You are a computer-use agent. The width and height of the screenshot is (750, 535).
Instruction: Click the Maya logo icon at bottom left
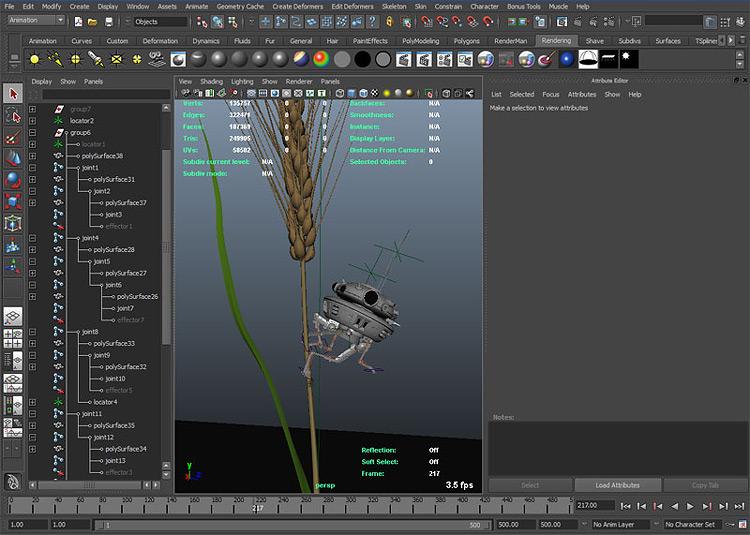(x=13, y=481)
